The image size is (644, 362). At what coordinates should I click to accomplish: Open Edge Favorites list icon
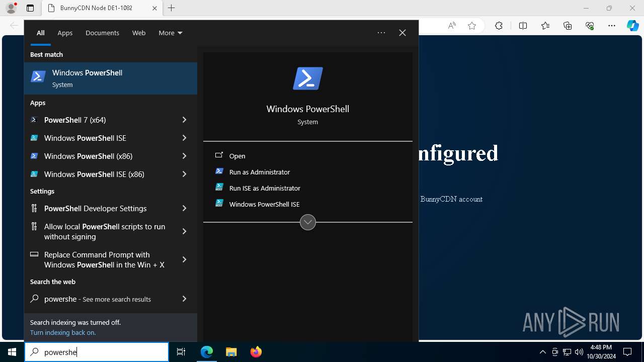coord(545,26)
